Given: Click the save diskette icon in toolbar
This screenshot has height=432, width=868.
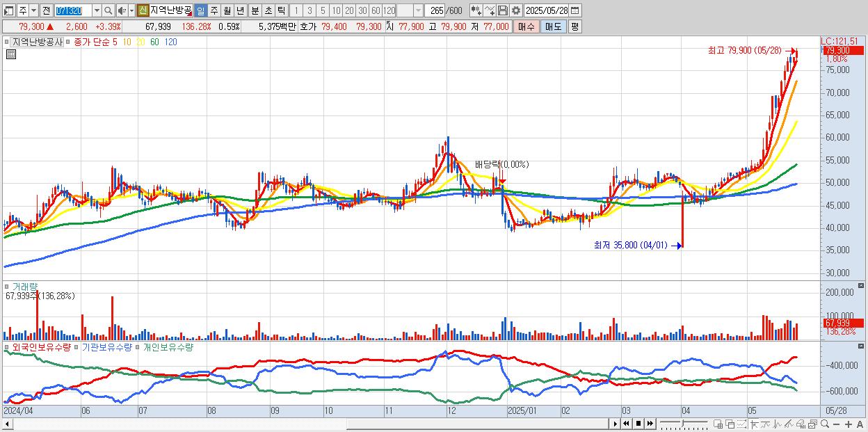Looking at the screenshot, I should (504, 10).
